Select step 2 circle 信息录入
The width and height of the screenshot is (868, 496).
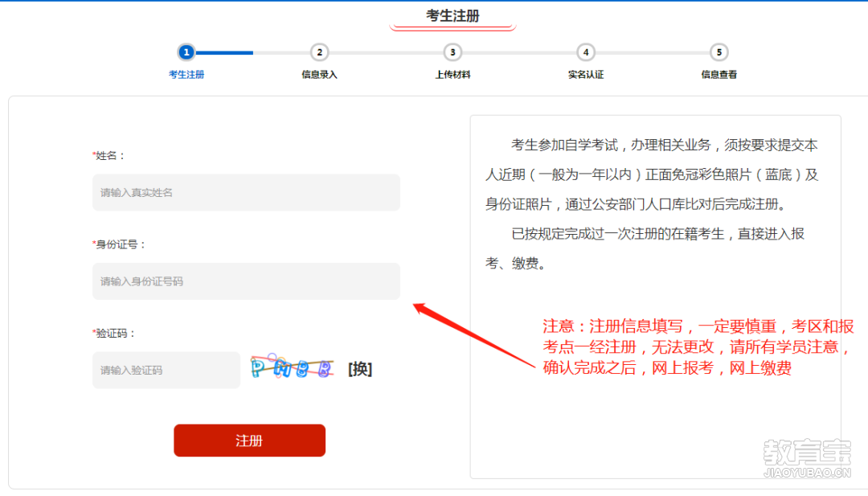[319, 52]
